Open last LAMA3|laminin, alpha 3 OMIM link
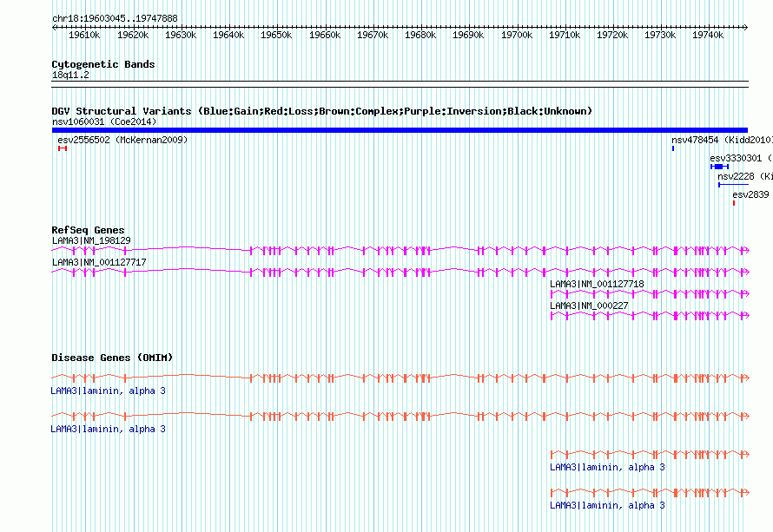This screenshot has height=532, width=773. click(607, 505)
